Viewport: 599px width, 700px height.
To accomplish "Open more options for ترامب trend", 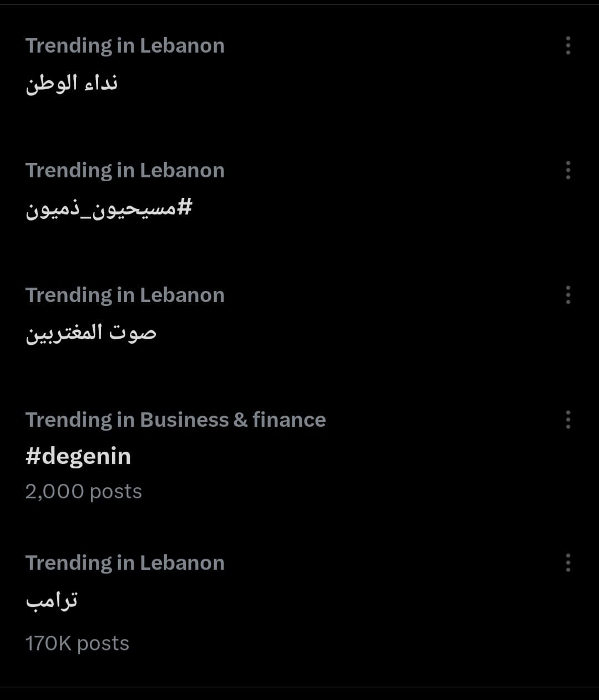I will tap(568, 563).
